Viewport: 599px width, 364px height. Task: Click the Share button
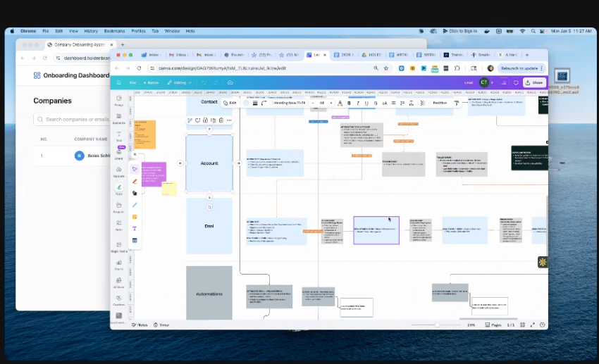coord(534,82)
